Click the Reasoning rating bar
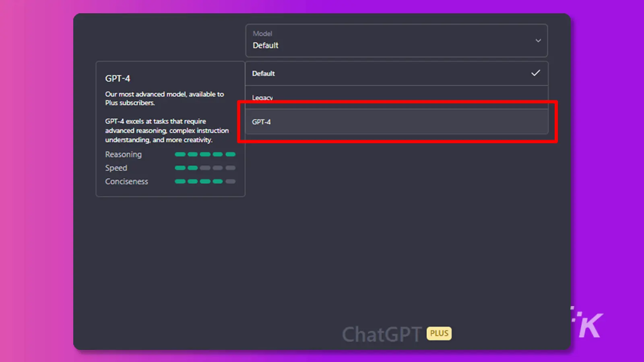Image resolution: width=644 pixels, height=362 pixels. pyautogui.click(x=205, y=154)
